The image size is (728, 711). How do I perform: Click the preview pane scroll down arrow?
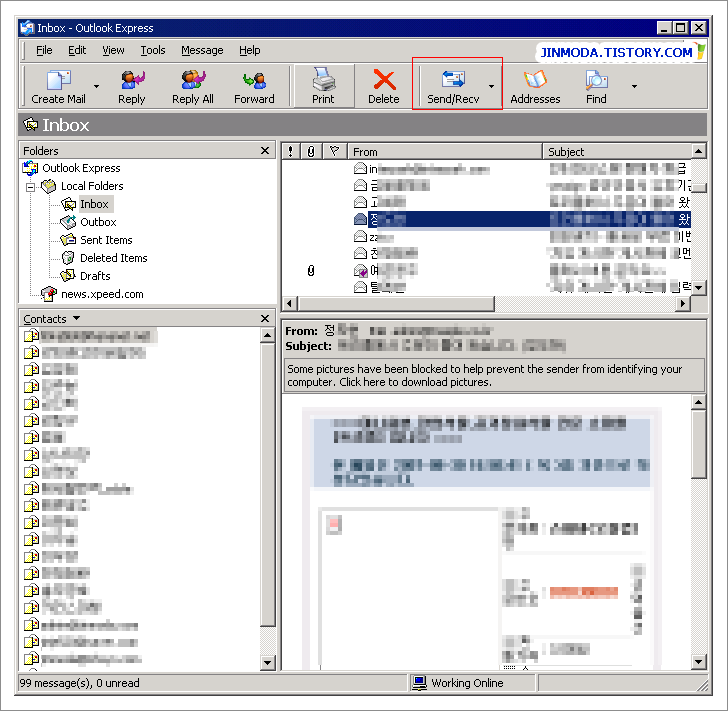pos(699,661)
